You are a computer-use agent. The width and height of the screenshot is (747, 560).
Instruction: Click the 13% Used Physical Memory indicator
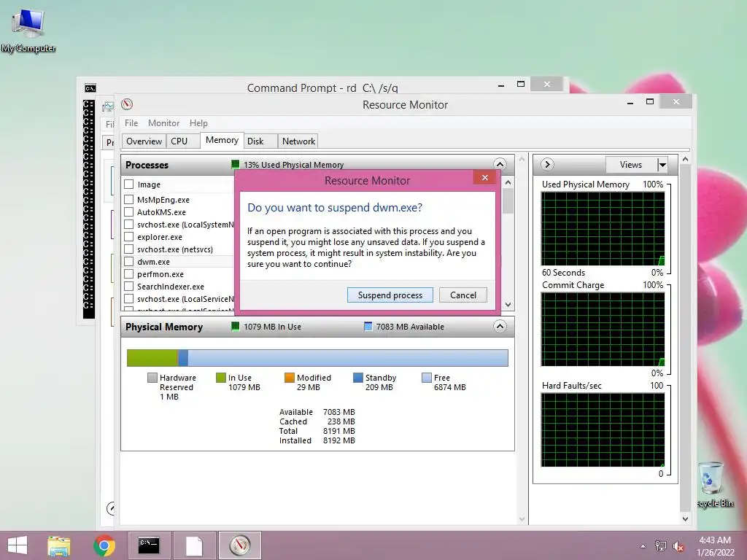pos(287,165)
